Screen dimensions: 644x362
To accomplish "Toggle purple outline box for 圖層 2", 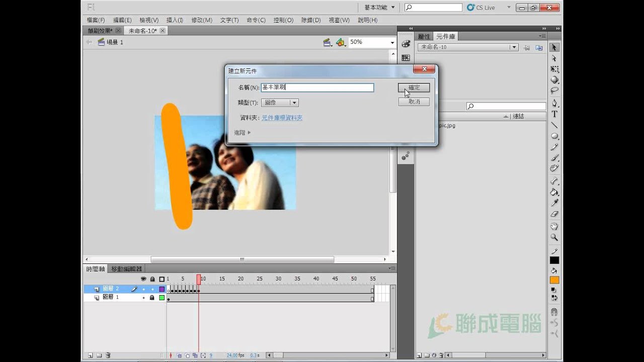I will click(x=162, y=289).
